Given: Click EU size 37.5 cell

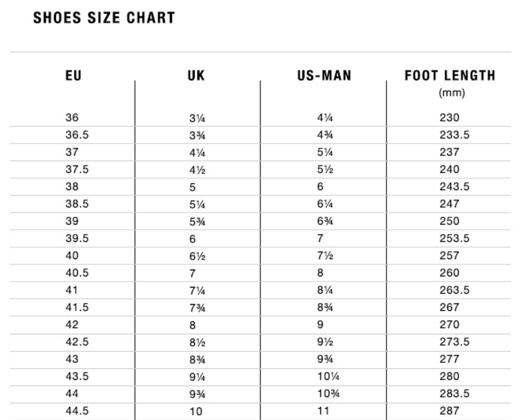Looking at the screenshot, I should (x=76, y=169).
